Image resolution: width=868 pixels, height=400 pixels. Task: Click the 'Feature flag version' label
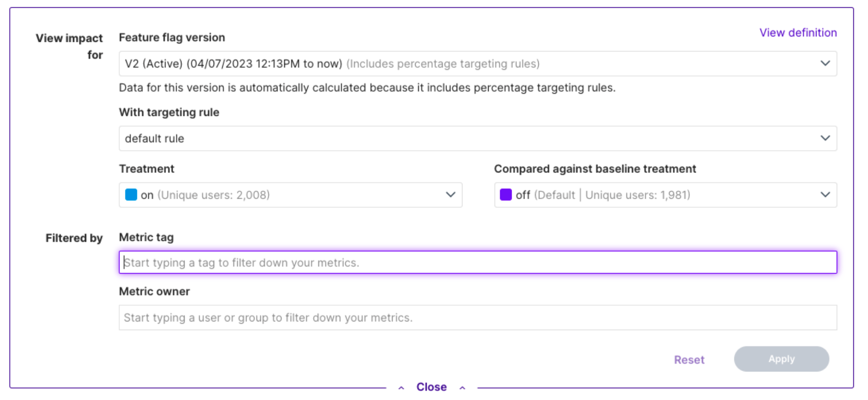pos(172,38)
